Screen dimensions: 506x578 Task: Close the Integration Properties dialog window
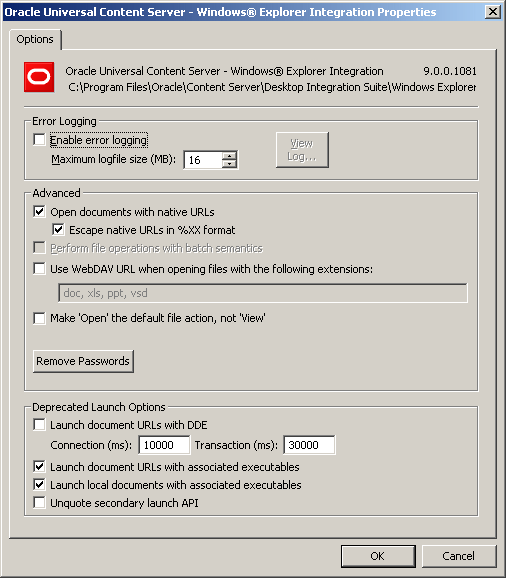[493, 12]
